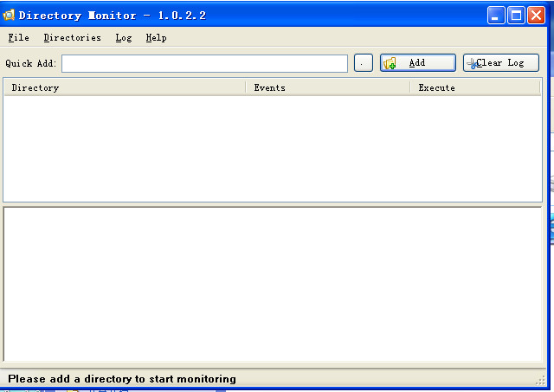
Task: Click the browse dot button beside Quick Add
Action: 364,63
